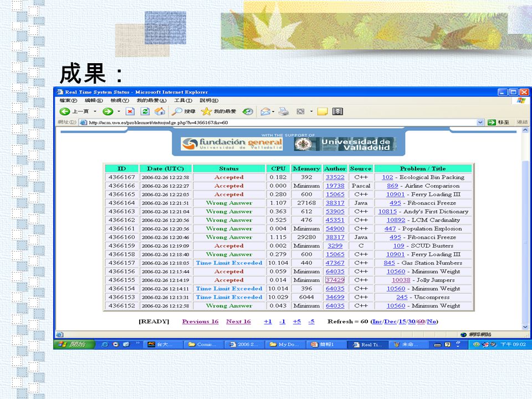Open the 我的最愛(A) Favorites menu
The width and height of the screenshot is (532, 399).
click(152, 100)
